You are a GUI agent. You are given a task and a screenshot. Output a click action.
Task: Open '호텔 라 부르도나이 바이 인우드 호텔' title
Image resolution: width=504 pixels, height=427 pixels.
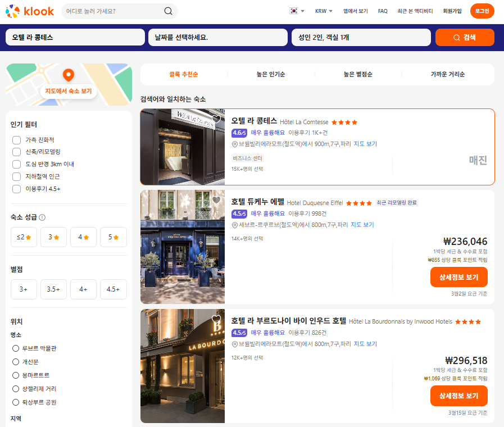[x=289, y=321]
